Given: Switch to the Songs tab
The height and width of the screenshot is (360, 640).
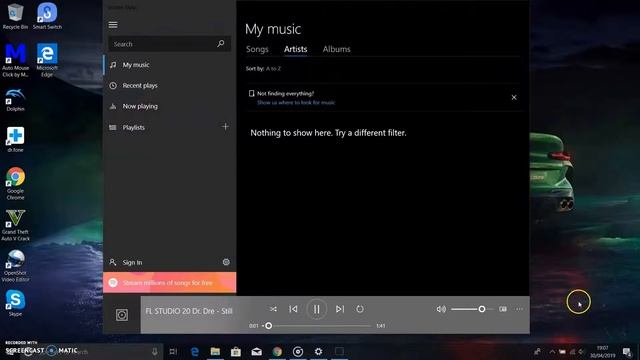Looking at the screenshot, I should coord(257,49).
